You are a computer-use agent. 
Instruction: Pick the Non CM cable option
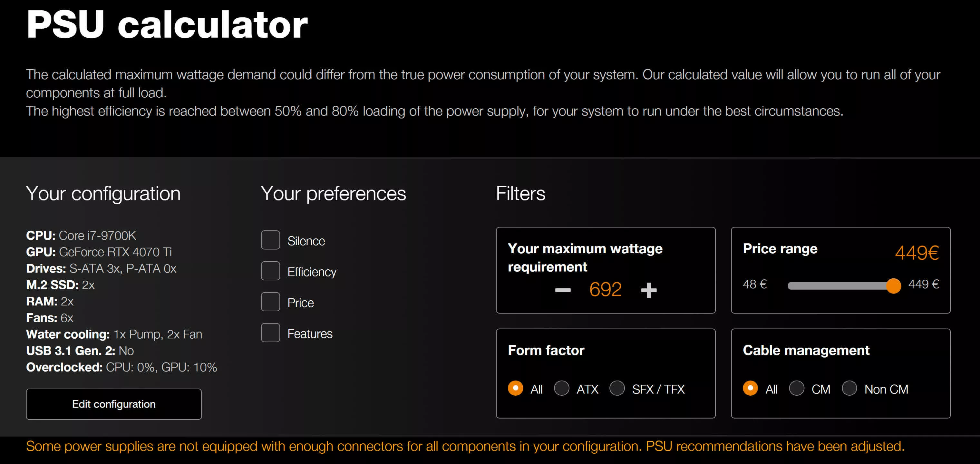[849, 388]
